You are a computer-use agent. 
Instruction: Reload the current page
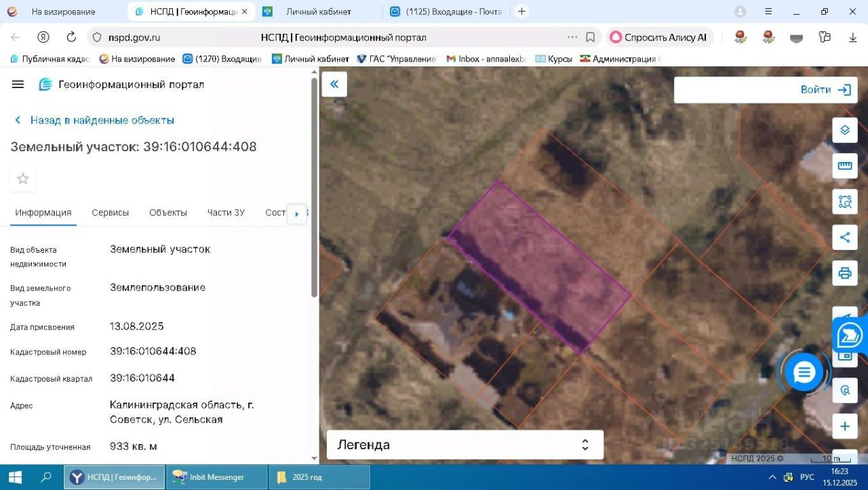[71, 37]
